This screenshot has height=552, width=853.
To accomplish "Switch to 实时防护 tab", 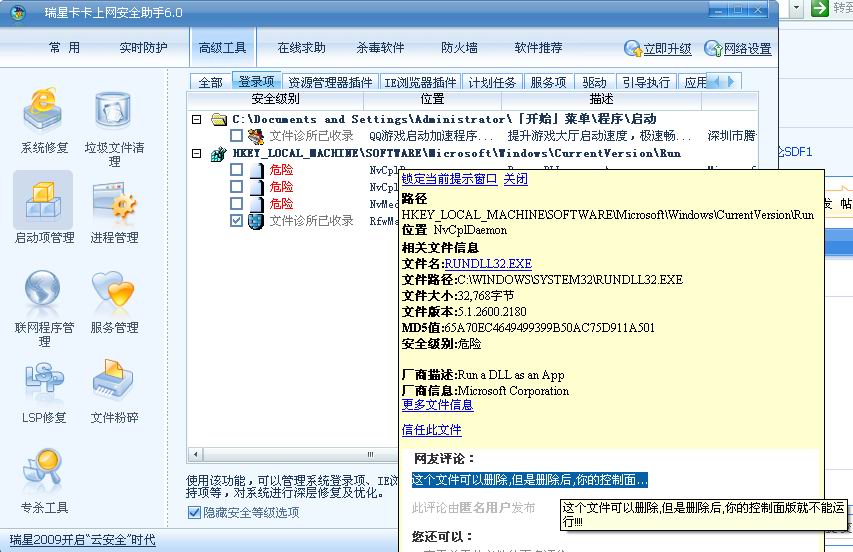I will [143, 48].
